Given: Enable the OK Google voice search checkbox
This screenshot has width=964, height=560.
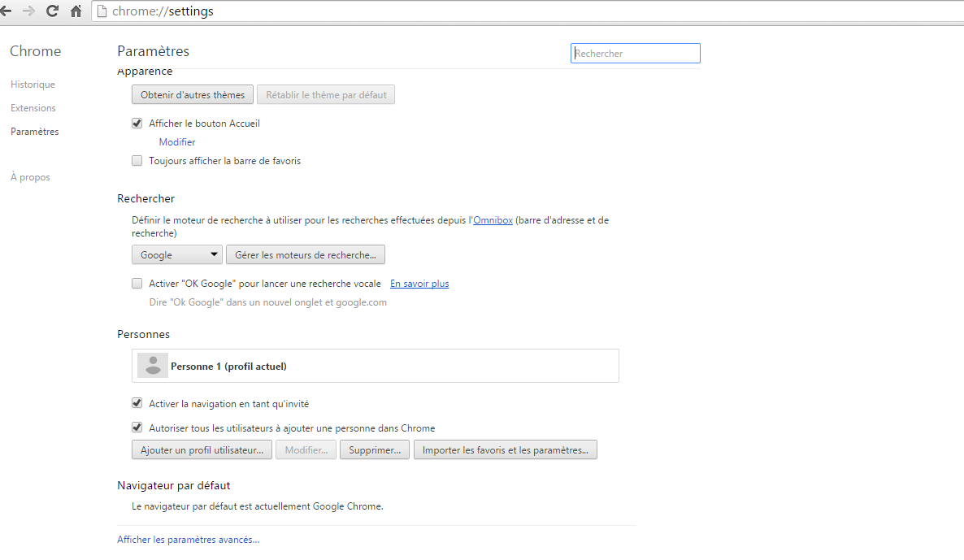Looking at the screenshot, I should (x=137, y=284).
